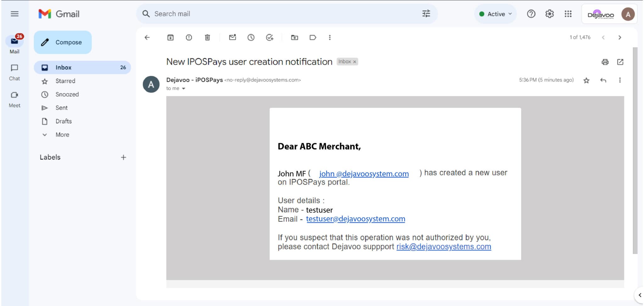
Task: Click the Labels heading
Action: tap(50, 157)
